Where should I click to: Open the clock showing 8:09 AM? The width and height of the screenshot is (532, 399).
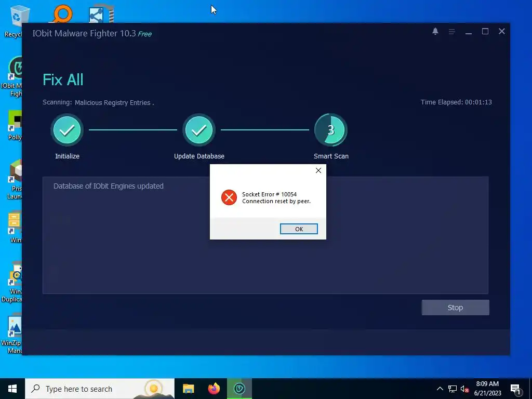point(487,389)
